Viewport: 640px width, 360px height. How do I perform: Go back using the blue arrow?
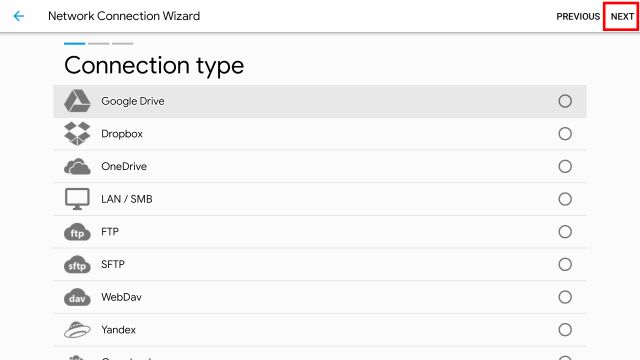(x=19, y=16)
